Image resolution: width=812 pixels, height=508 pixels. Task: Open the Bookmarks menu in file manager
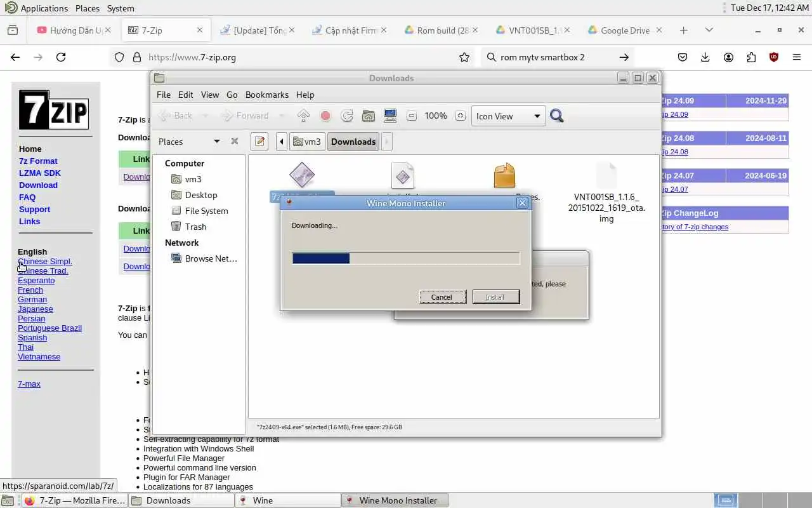point(267,95)
